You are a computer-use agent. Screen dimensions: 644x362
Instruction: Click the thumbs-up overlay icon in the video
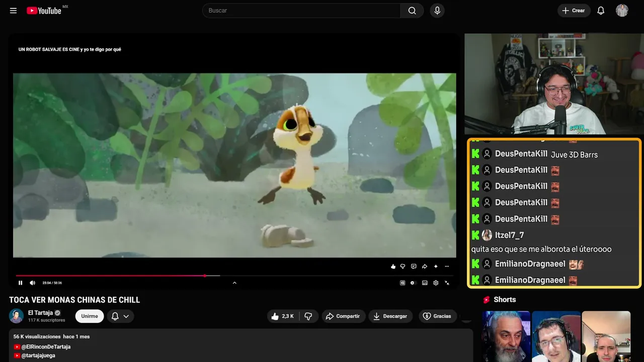(393, 266)
